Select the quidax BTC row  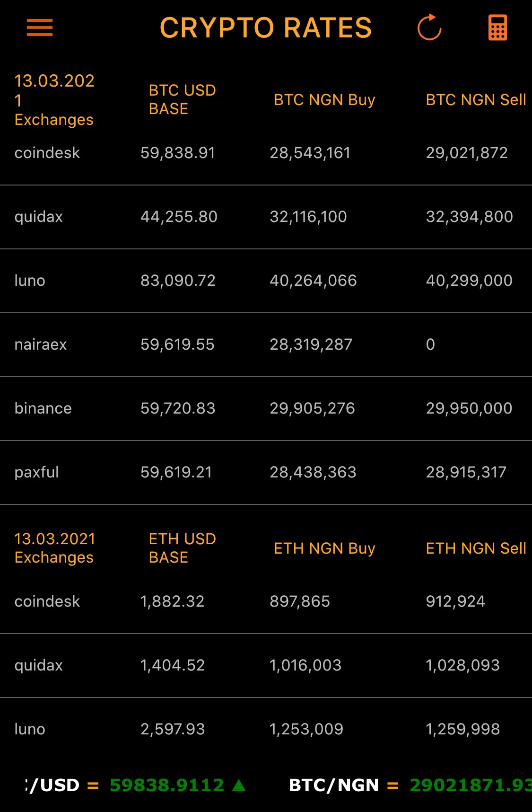click(266, 217)
